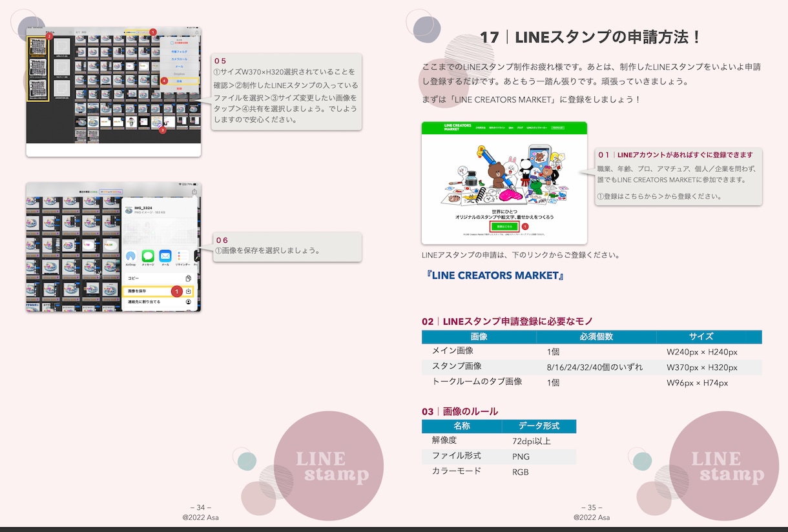
Task: Choose 共有 in step 05 popup menu
Action: 180,81
